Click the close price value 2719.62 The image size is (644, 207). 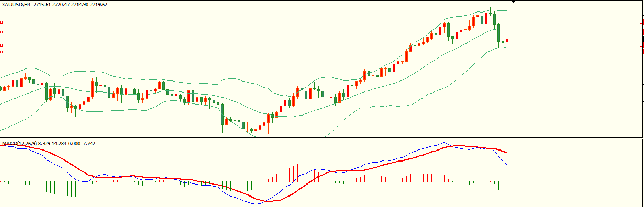[x=98, y=4]
